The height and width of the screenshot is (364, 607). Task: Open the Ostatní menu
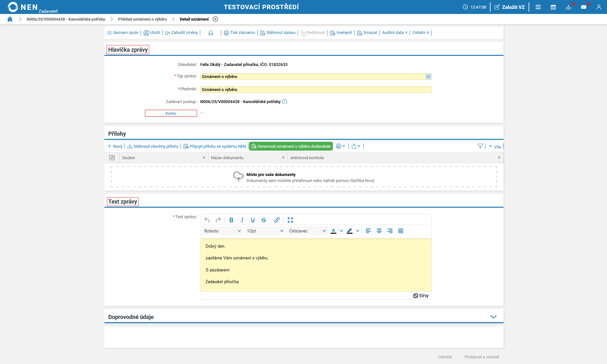click(x=420, y=33)
